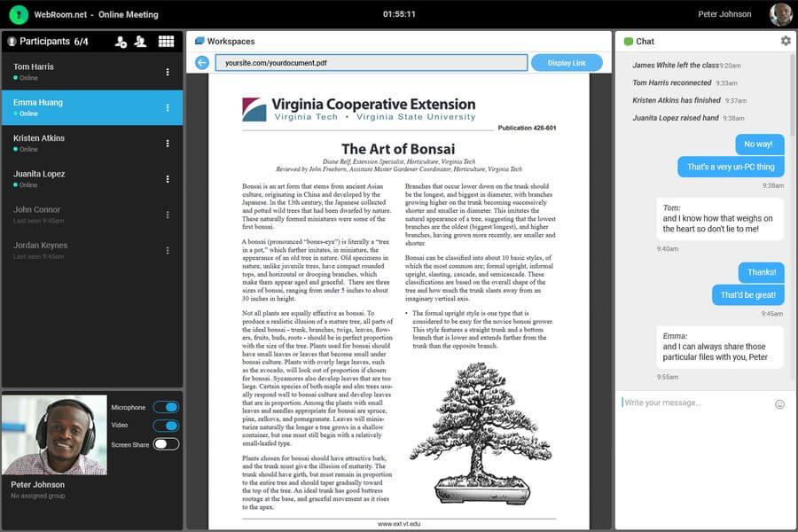798x532 pixels.
Task: Enable the Screen Share toggle
Action: pos(167,444)
